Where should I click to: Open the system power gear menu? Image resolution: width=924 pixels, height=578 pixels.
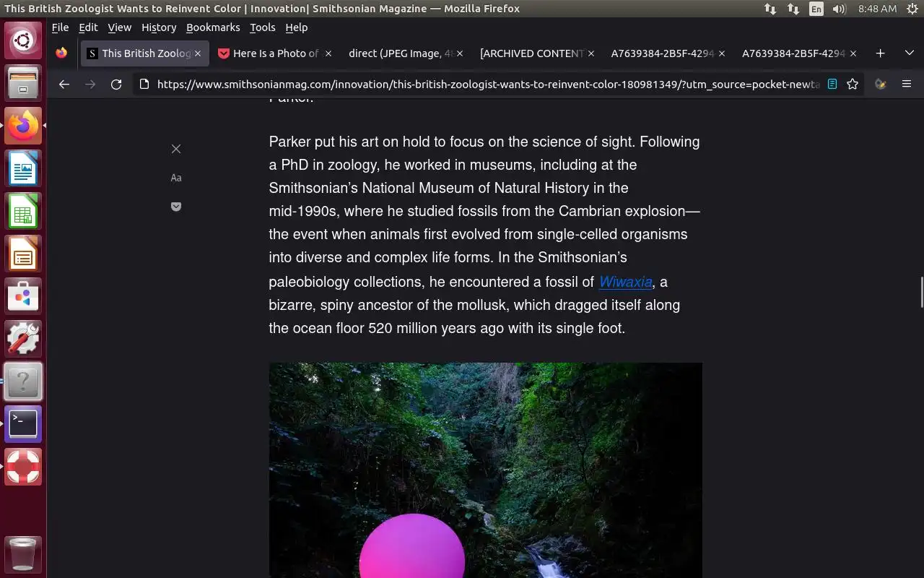coord(911,9)
